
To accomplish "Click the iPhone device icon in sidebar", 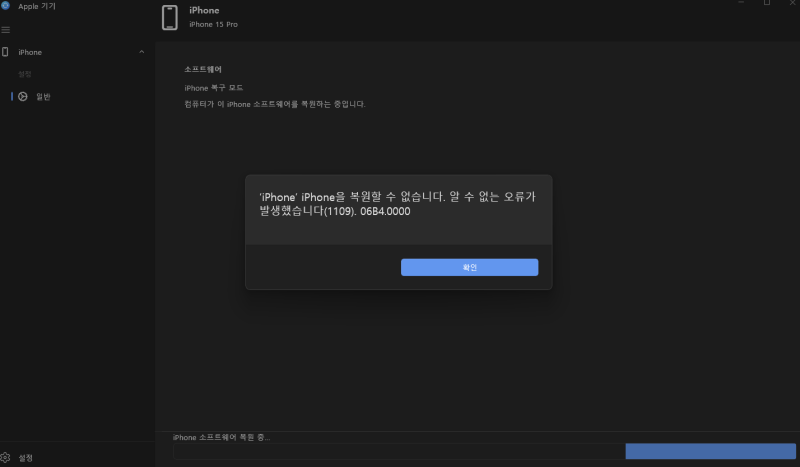I will coord(5,52).
